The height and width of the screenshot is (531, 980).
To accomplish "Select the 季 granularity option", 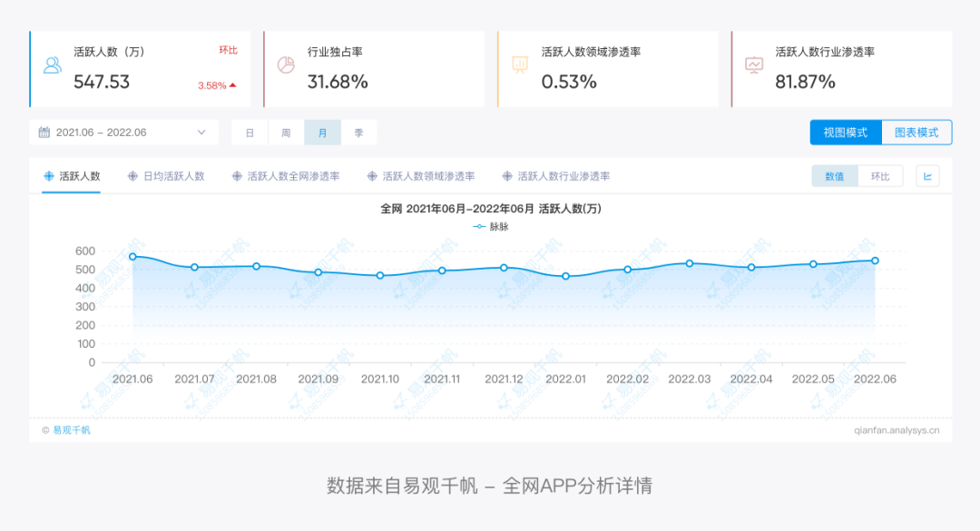I will coord(358,133).
